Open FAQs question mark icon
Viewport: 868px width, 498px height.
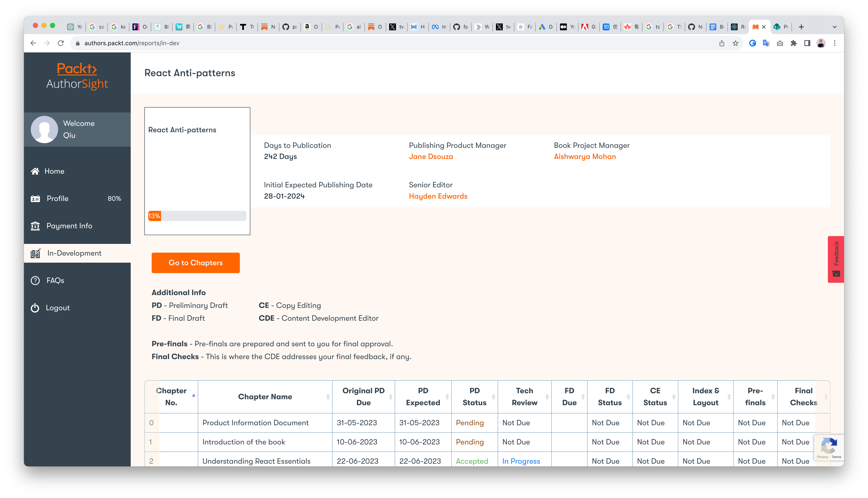point(35,280)
